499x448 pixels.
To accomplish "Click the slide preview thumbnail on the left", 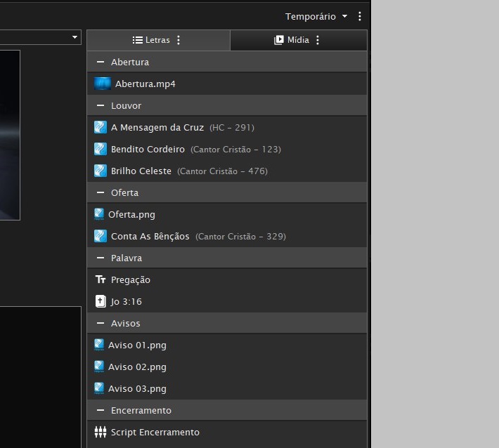I will pyautogui.click(x=10, y=135).
